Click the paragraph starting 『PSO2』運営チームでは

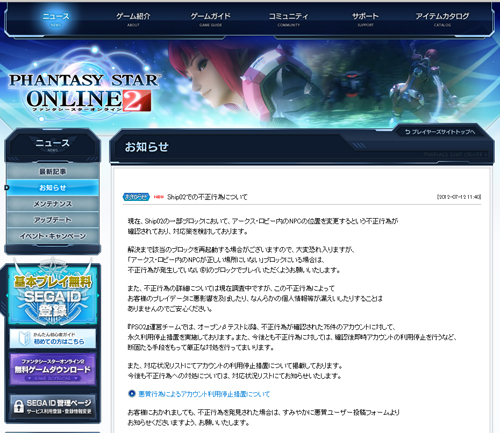click(292, 337)
